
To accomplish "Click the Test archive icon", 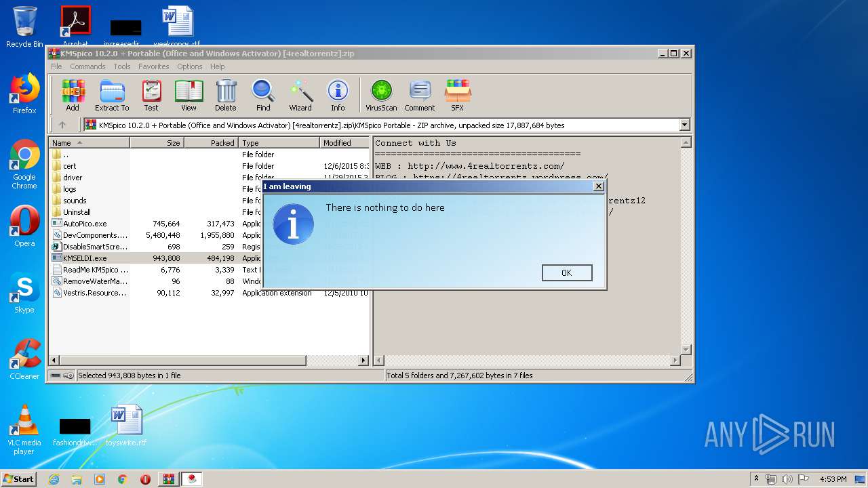I will (151, 96).
